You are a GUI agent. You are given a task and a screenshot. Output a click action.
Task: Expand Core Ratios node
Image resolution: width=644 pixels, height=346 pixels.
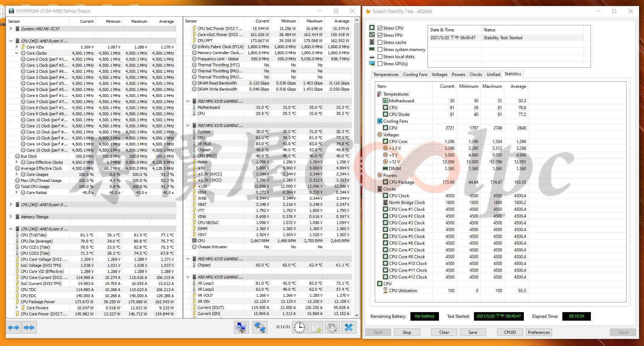16,193
